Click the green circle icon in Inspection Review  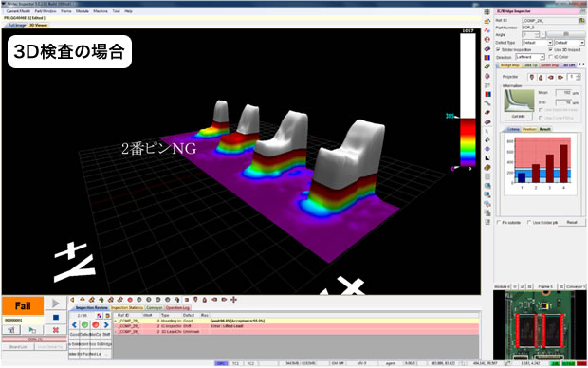pos(85,325)
